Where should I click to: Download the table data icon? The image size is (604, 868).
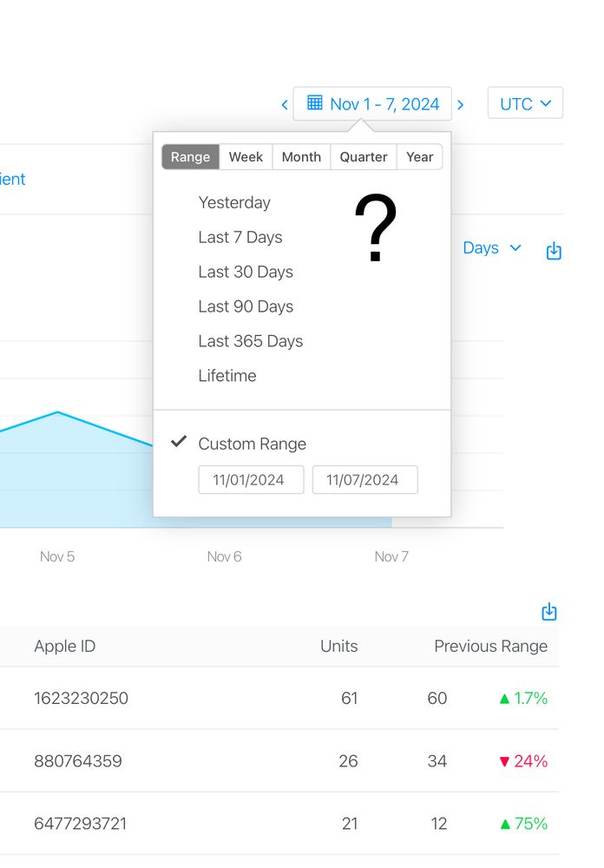(548, 612)
